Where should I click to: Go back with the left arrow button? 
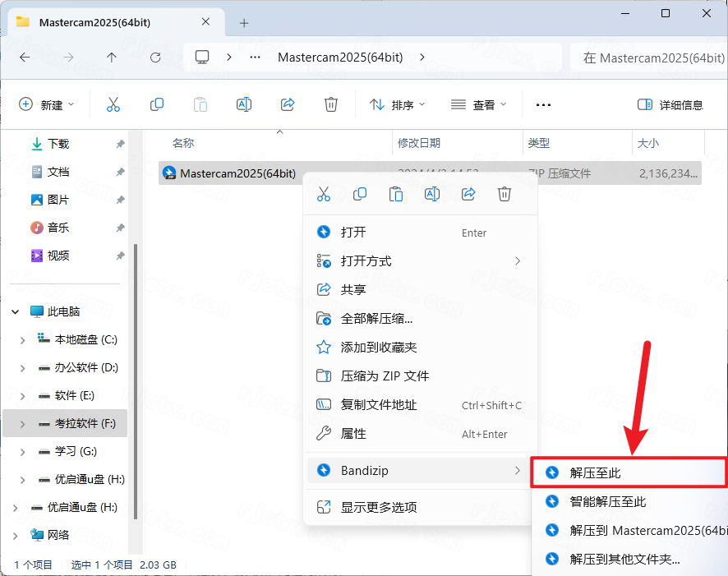[x=25, y=57]
